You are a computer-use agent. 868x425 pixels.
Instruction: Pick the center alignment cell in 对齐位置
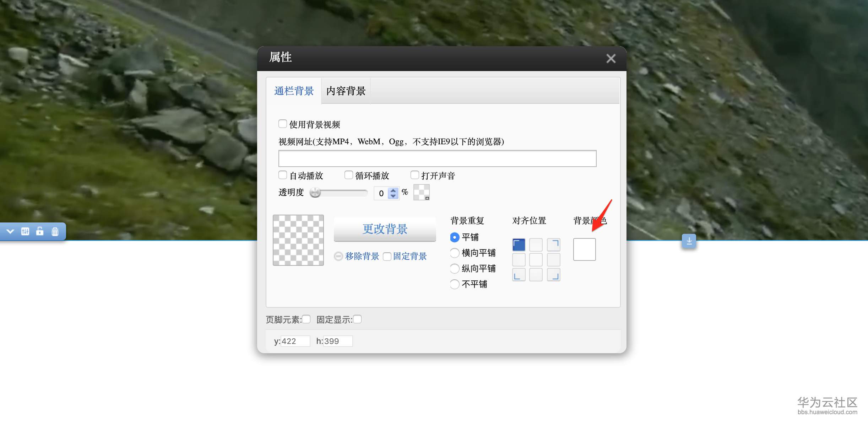536,259
